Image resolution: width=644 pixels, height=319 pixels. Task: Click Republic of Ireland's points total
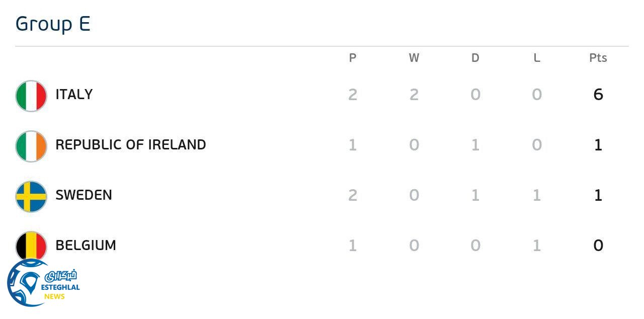pos(598,145)
